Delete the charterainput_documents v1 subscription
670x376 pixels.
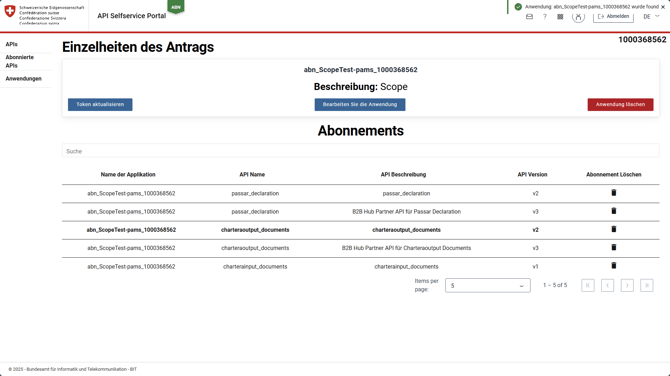click(614, 266)
